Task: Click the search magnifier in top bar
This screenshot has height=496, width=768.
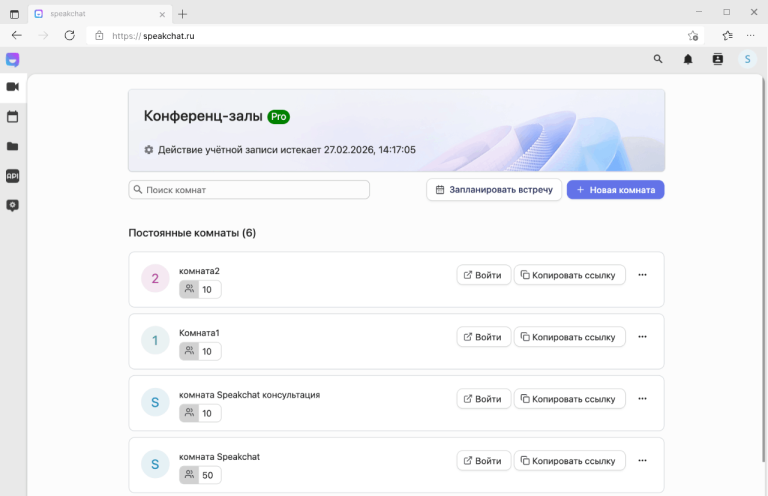Action: pyautogui.click(x=658, y=59)
